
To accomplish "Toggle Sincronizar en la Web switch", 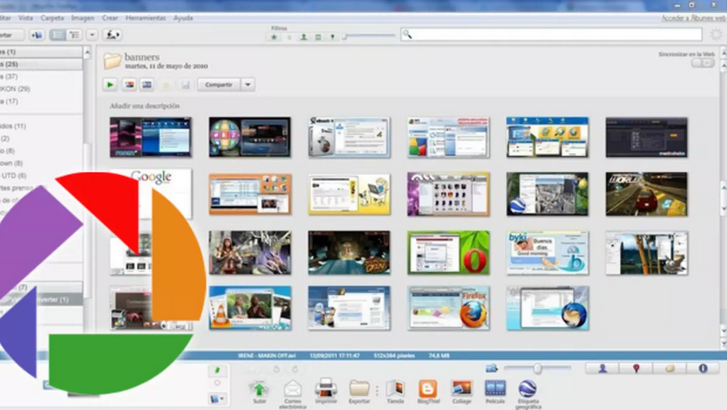I will tap(703, 63).
